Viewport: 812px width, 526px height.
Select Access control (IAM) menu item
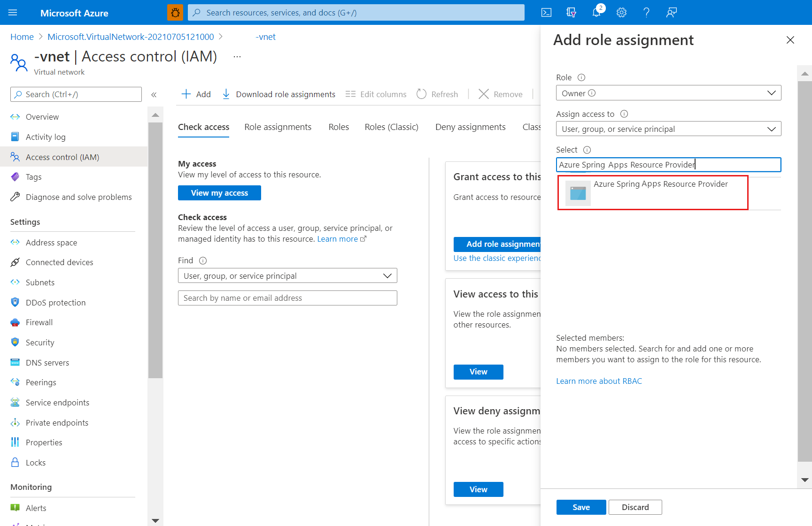tap(74, 157)
